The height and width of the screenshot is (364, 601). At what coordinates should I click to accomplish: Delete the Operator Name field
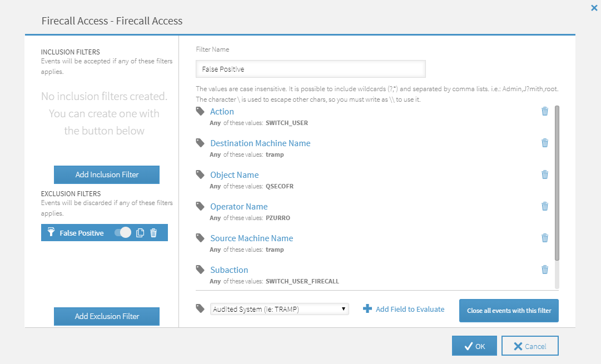coord(544,206)
